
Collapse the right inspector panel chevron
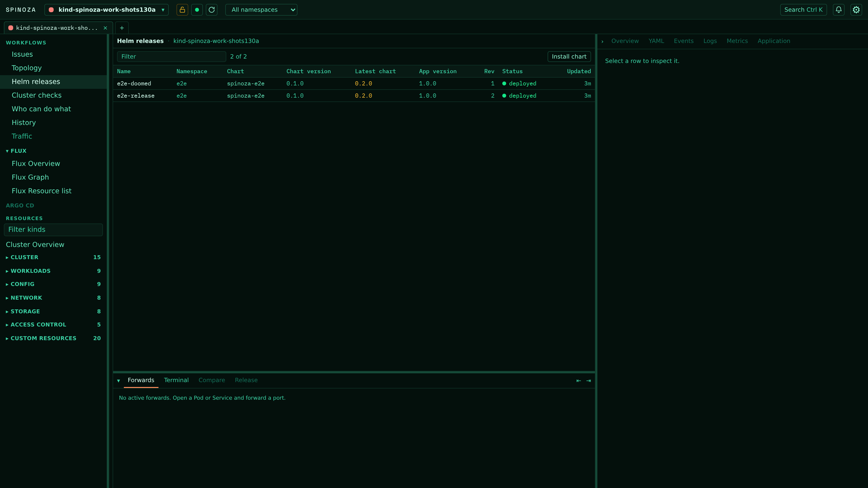point(602,41)
